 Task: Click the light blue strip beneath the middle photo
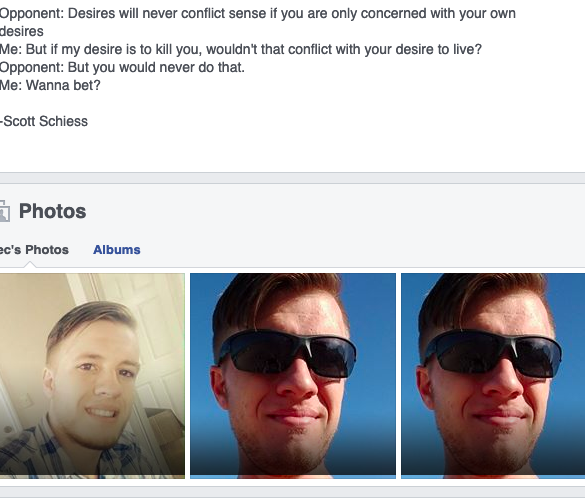pyautogui.click(x=293, y=477)
